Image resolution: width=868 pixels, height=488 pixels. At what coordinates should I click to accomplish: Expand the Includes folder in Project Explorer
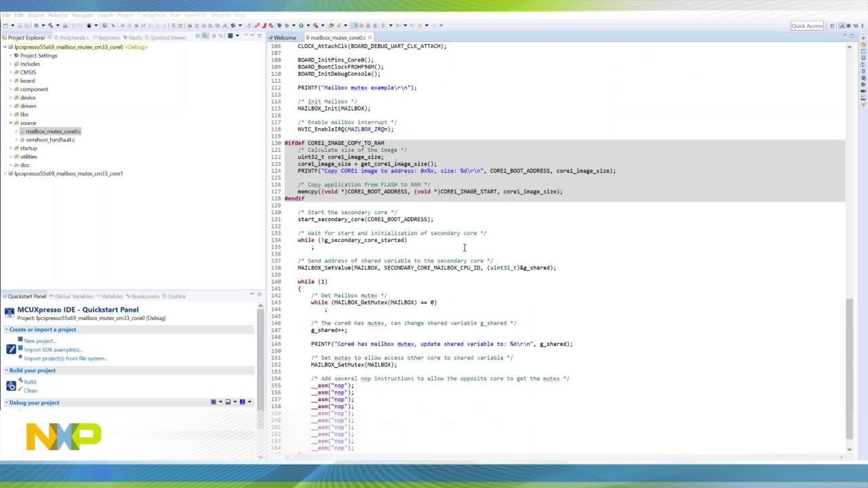tap(10, 64)
